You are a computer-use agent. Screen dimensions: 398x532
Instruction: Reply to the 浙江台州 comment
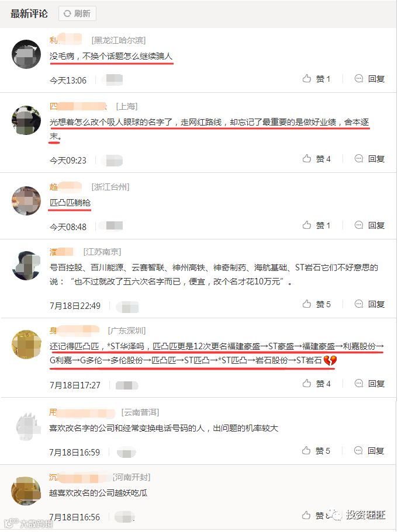pos(369,225)
